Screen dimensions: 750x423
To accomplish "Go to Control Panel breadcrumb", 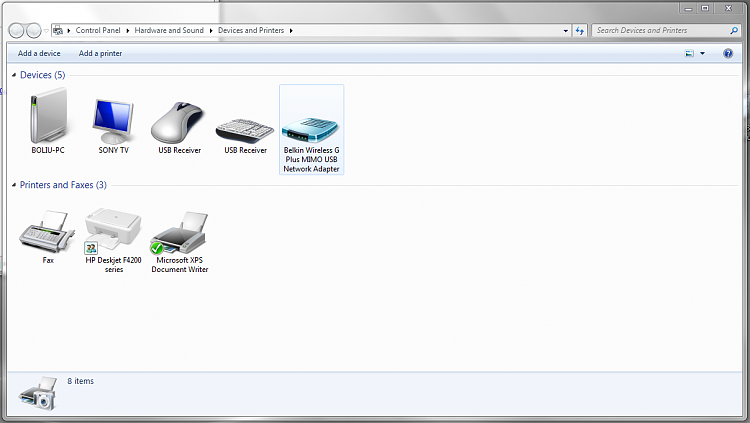I will pyautogui.click(x=98, y=30).
